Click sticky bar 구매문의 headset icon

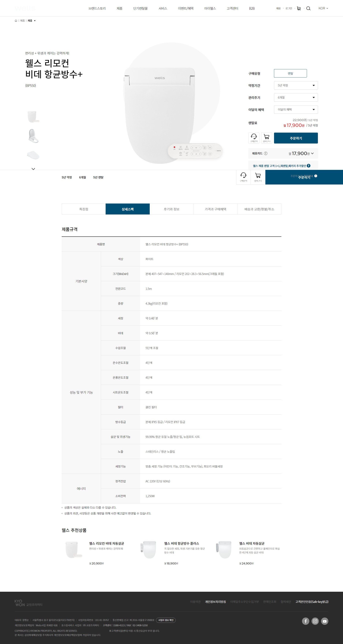(x=243, y=177)
